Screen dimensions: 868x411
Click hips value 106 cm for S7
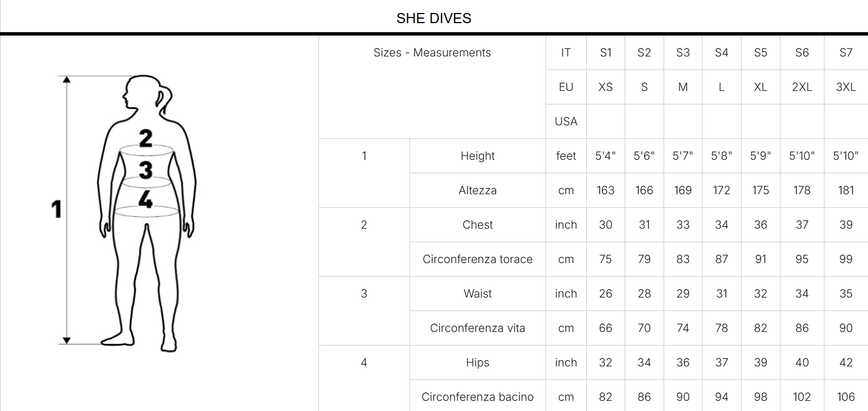[845, 397]
